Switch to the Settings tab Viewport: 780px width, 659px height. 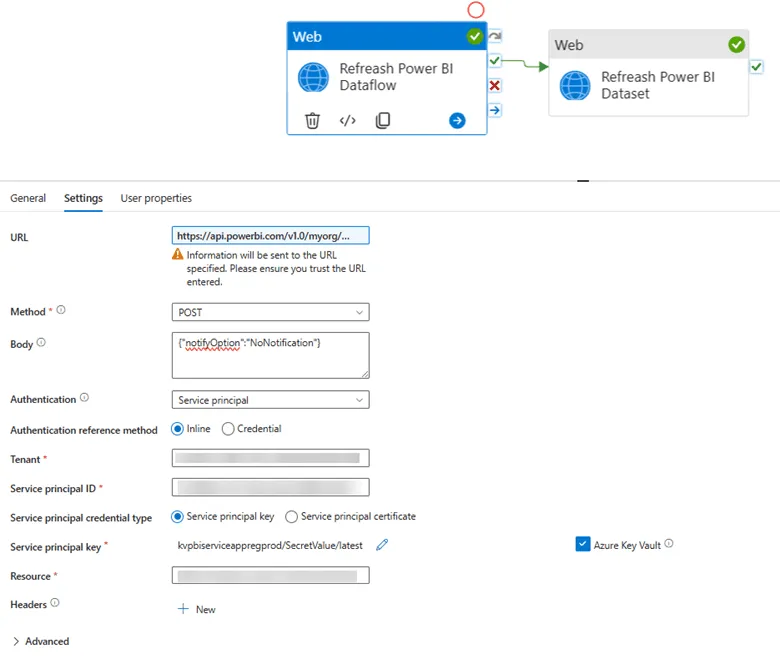coord(83,198)
